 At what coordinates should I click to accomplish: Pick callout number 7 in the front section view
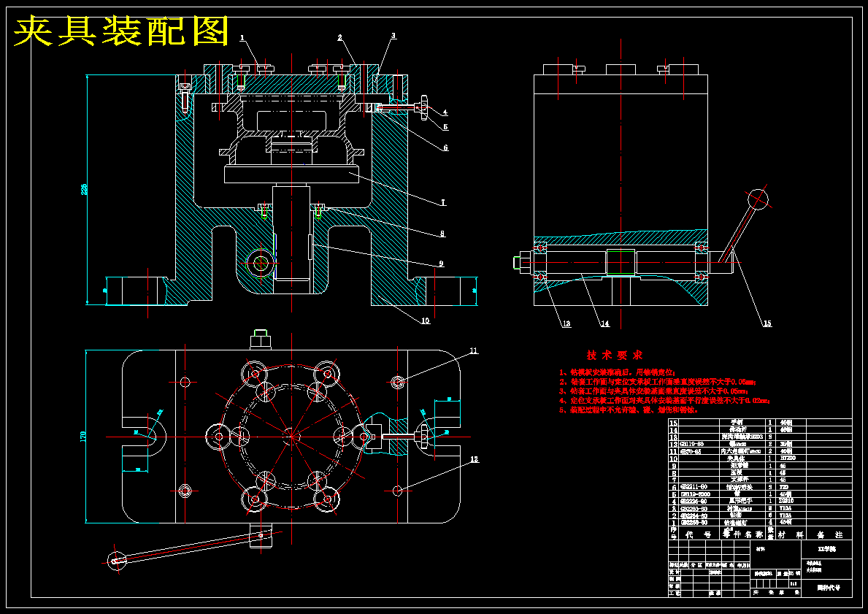click(443, 203)
